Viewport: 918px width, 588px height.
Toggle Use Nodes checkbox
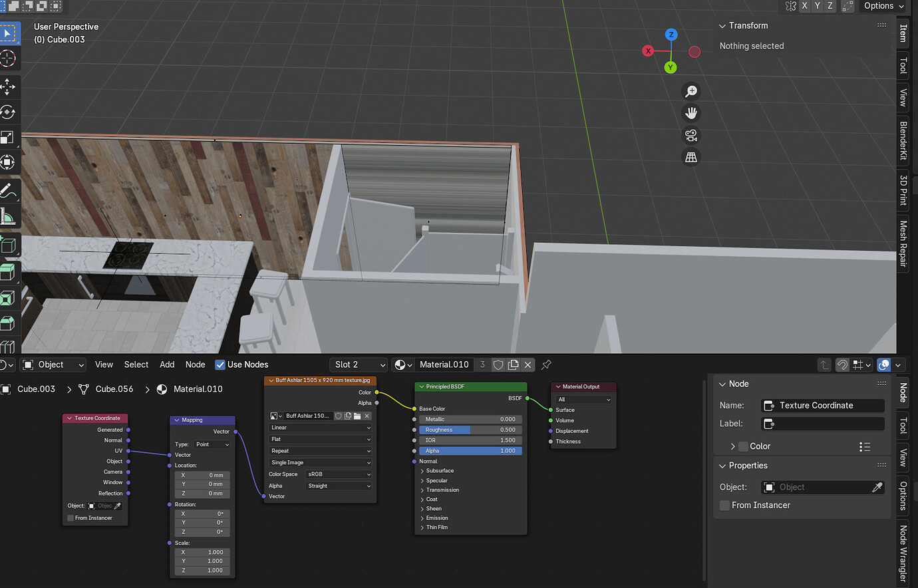220,365
